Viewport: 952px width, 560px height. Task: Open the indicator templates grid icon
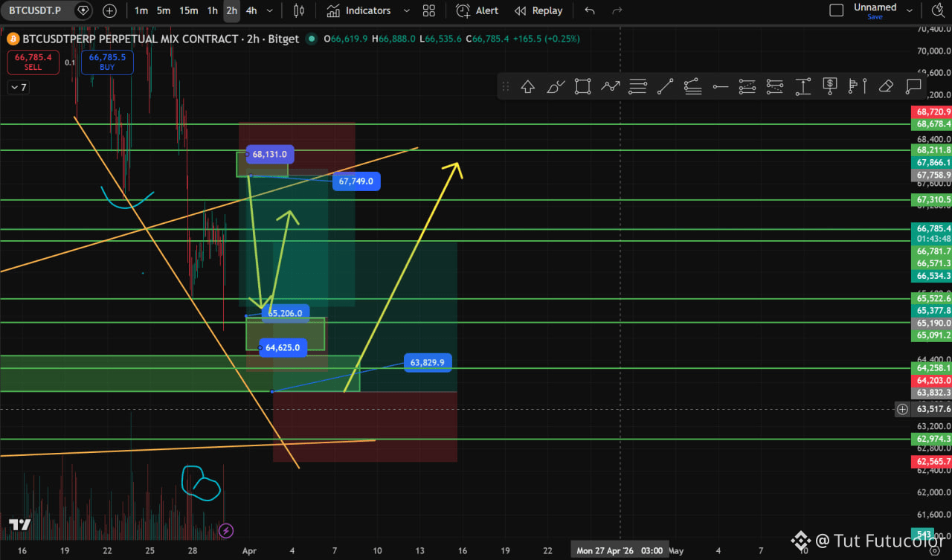pos(429,10)
